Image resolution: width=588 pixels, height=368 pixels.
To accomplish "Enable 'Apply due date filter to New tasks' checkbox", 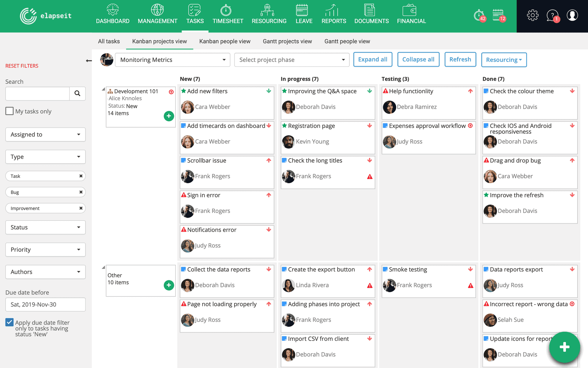I will (x=9, y=323).
